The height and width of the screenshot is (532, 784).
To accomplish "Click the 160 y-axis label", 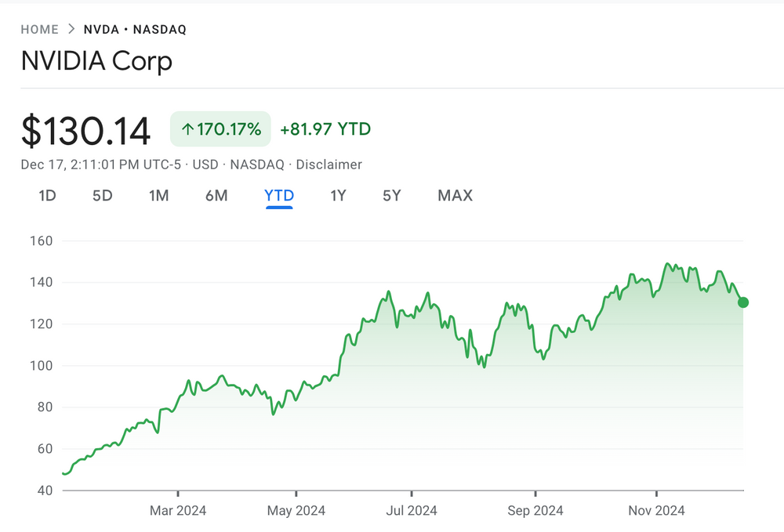I will (x=40, y=241).
